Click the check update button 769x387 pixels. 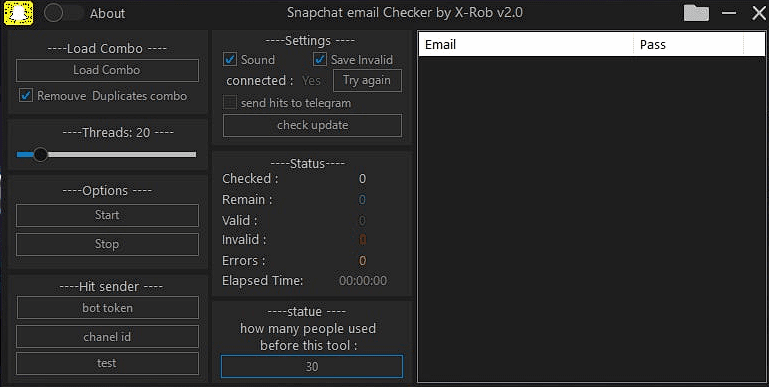[x=312, y=126]
